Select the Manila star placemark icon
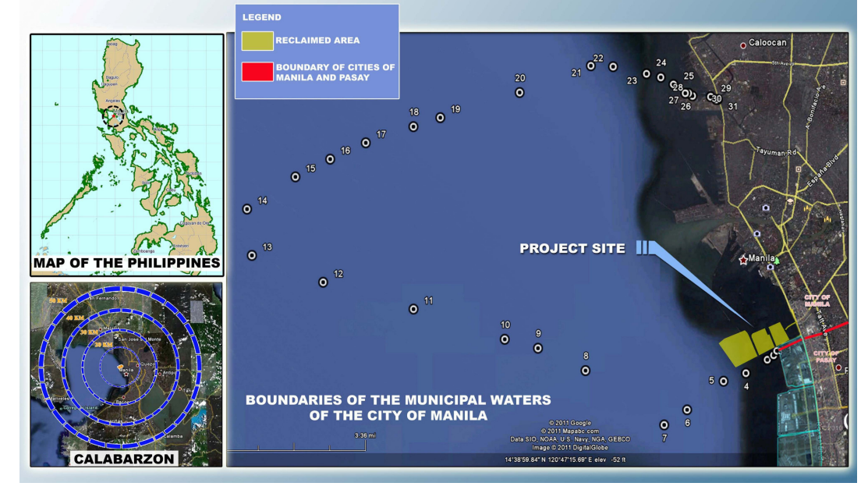 coord(744,260)
